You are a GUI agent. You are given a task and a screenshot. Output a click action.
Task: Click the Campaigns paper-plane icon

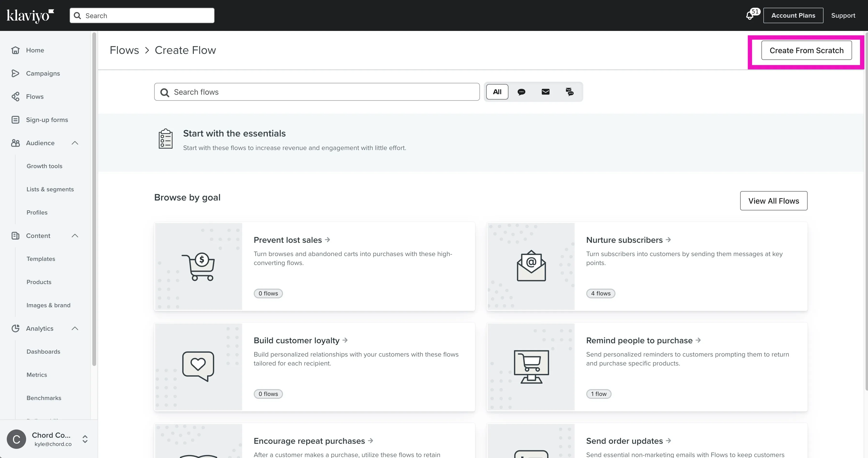(x=15, y=73)
